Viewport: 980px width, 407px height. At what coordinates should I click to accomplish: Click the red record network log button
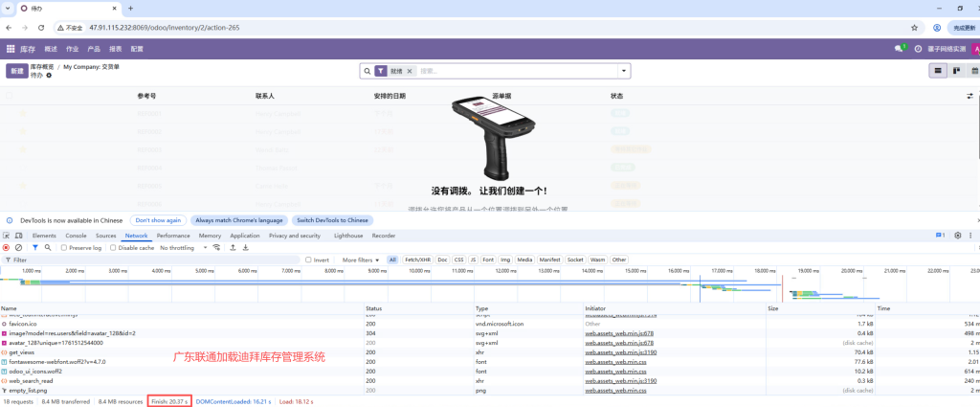[x=6, y=247]
